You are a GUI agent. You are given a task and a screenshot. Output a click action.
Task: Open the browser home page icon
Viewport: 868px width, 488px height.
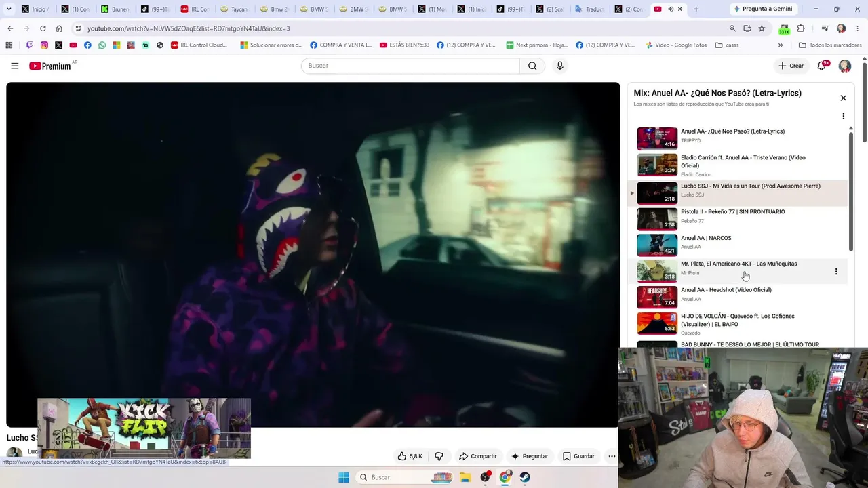pos(59,28)
